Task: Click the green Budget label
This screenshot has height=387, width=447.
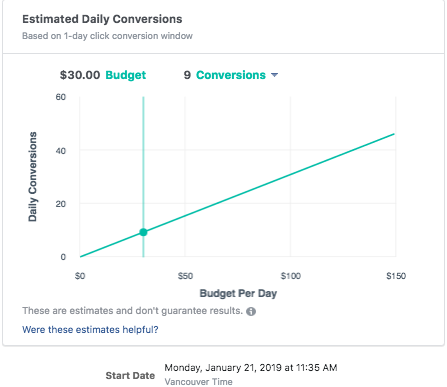Action: pyautogui.click(x=126, y=75)
